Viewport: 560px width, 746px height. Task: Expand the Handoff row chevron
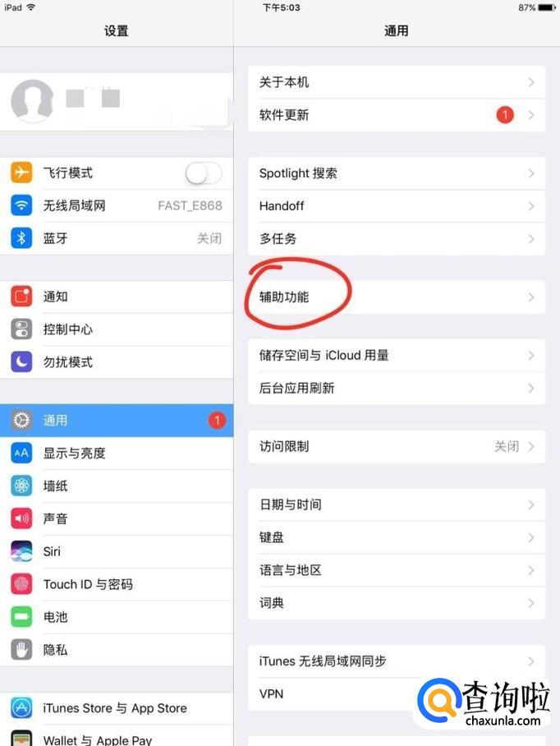[531, 206]
